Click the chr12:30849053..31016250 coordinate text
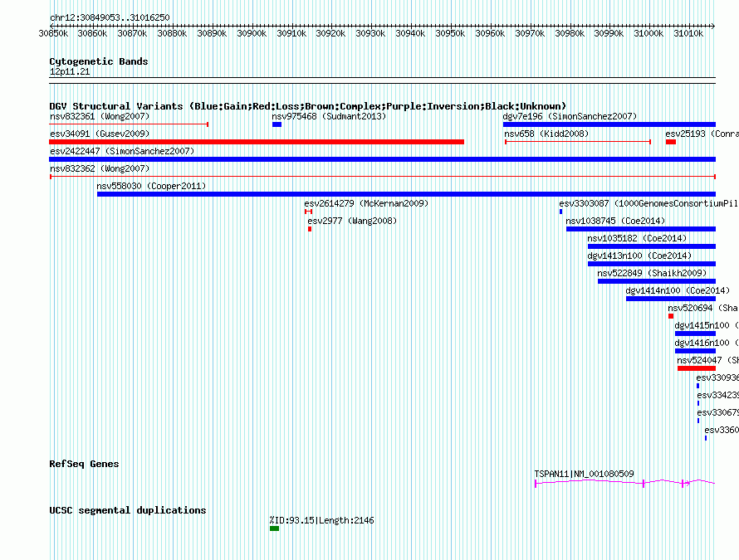 pos(110,17)
